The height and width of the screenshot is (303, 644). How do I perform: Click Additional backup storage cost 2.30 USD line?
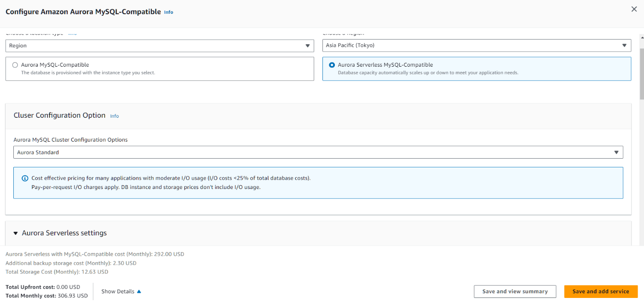pos(71,263)
